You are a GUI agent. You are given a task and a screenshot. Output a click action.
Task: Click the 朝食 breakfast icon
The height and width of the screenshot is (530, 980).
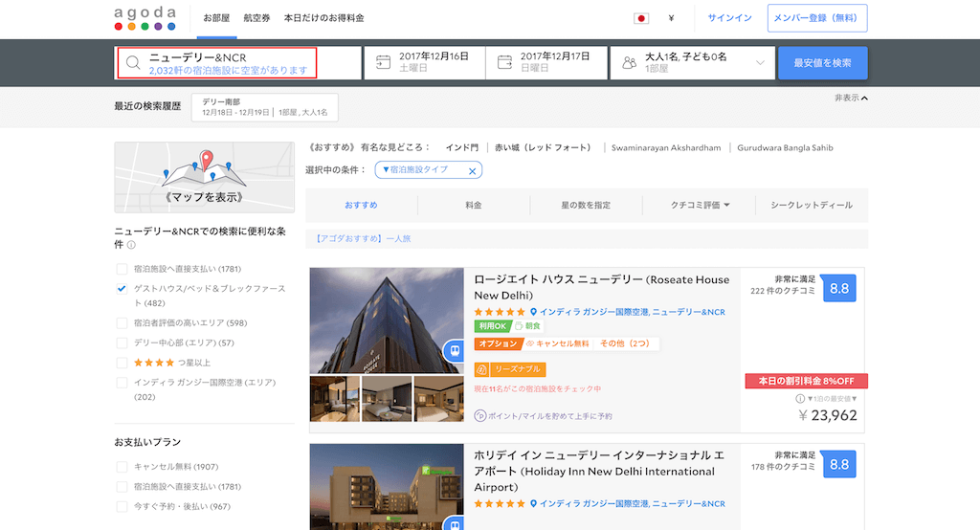[518, 325]
